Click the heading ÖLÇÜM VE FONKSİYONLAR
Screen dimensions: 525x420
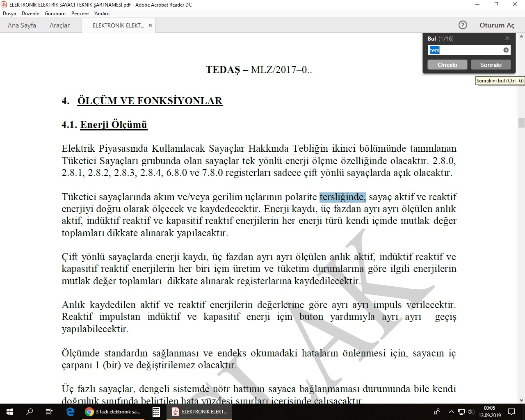[150, 101]
